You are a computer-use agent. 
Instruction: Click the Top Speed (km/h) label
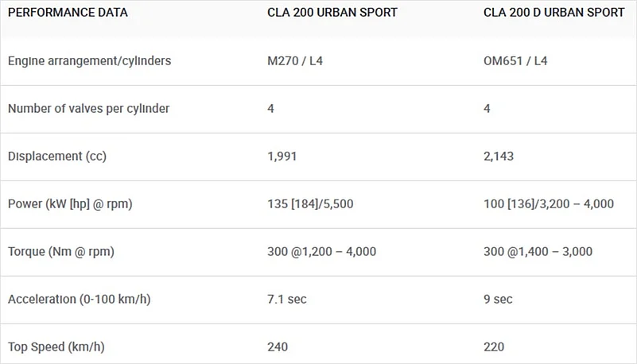(56, 347)
